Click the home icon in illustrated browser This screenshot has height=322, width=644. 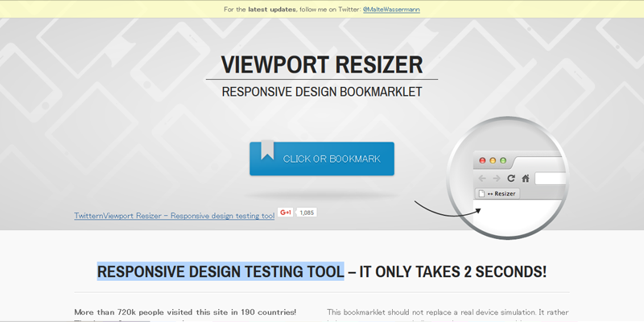coord(526,178)
